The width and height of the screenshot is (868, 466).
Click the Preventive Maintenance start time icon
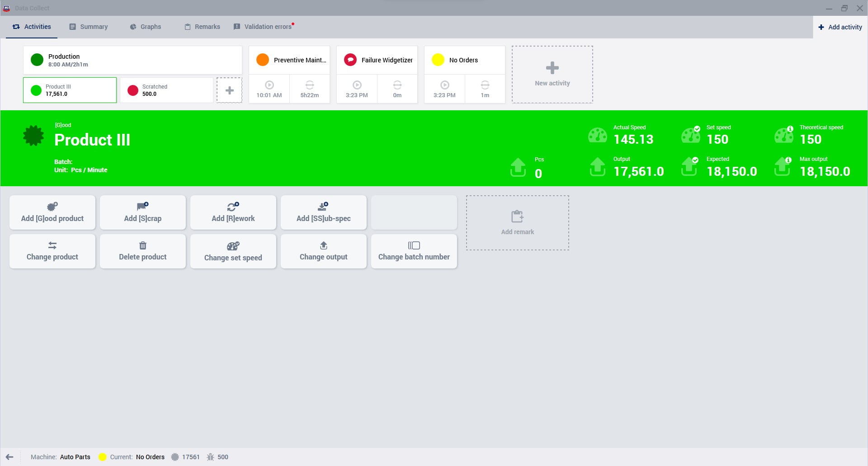pos(269,85)
